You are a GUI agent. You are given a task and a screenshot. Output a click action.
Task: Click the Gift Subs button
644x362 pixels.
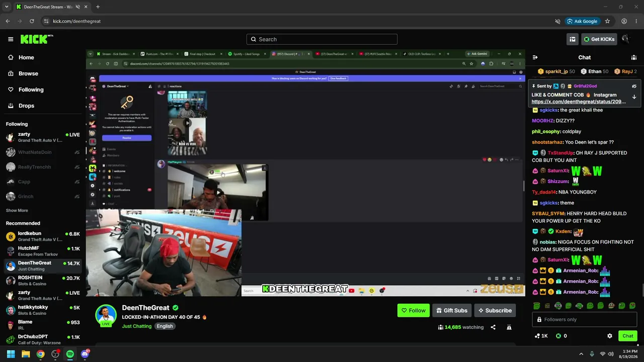click(x=452, y=311)
